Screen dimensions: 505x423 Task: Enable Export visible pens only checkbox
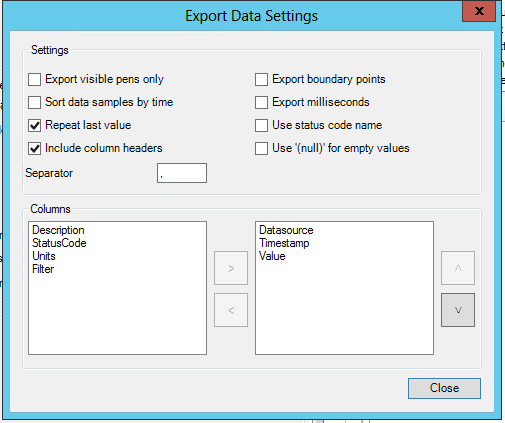[35, 80]
